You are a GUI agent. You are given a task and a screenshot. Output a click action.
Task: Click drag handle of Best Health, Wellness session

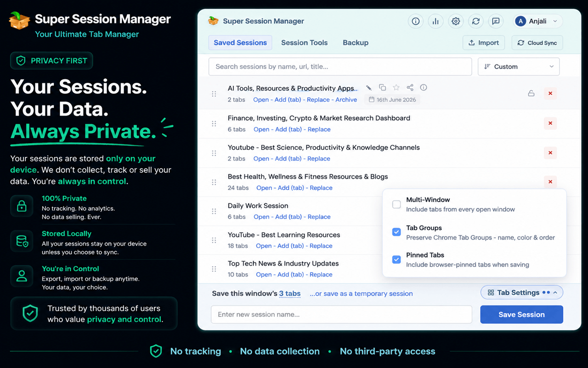coord(214,182)
